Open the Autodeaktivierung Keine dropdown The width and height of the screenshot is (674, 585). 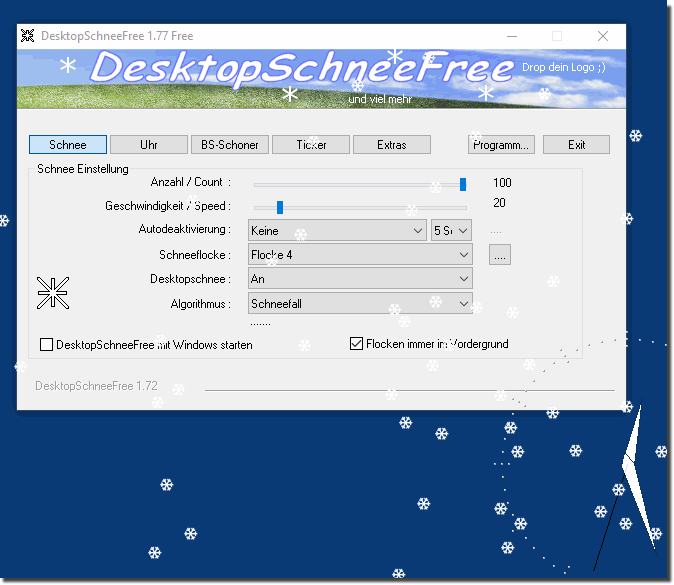pos(337,230)
